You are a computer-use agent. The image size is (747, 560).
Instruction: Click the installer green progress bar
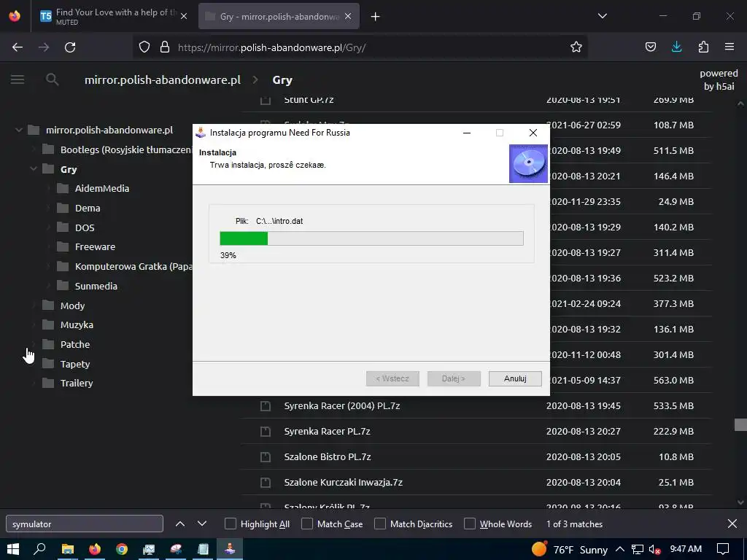[x=244, y=238]
